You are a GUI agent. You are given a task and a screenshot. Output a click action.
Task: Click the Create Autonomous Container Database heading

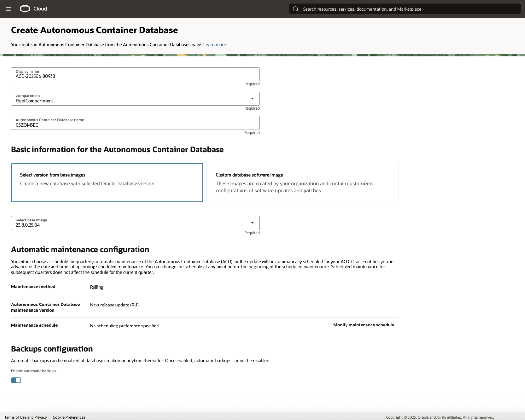tap(94, 30)
